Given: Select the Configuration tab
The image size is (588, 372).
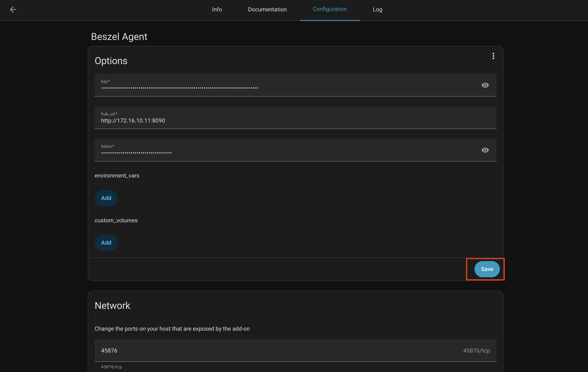Looking at the screenshot, I should (x=330, y=10).
